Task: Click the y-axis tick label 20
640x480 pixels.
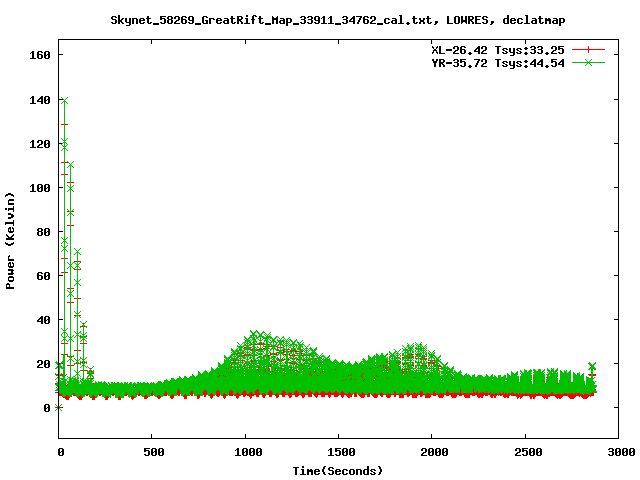Action: click(43, 364)
